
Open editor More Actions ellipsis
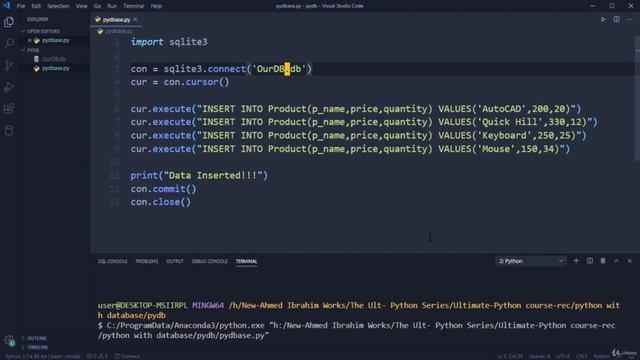[x=629, y=19]
